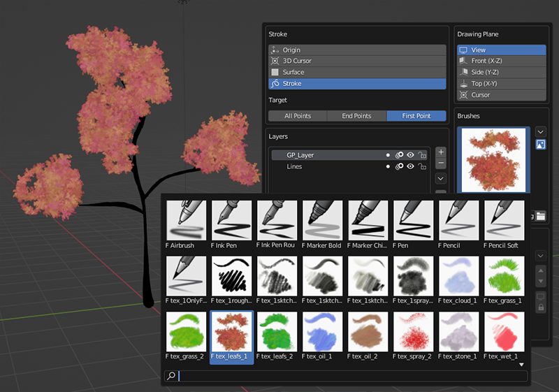559x392 pixels.
Task: Choose the F tex_wet_1 brush
Action: click(x=504, y=331)
